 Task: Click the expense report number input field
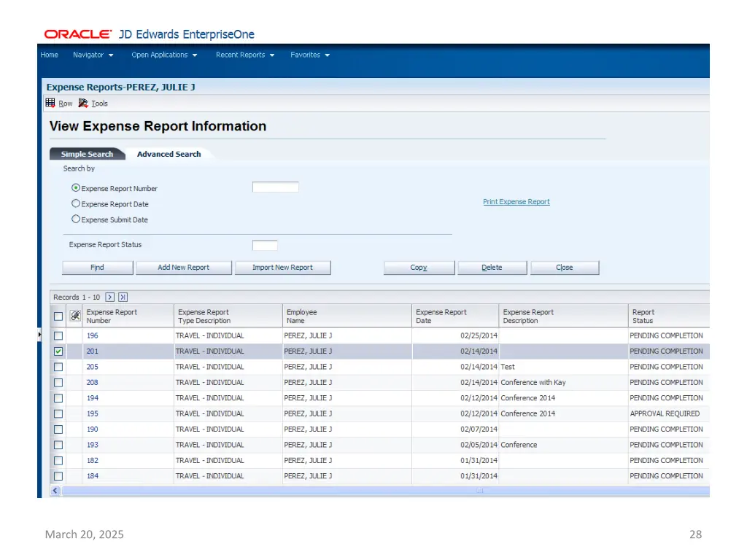tap(275, 187)
